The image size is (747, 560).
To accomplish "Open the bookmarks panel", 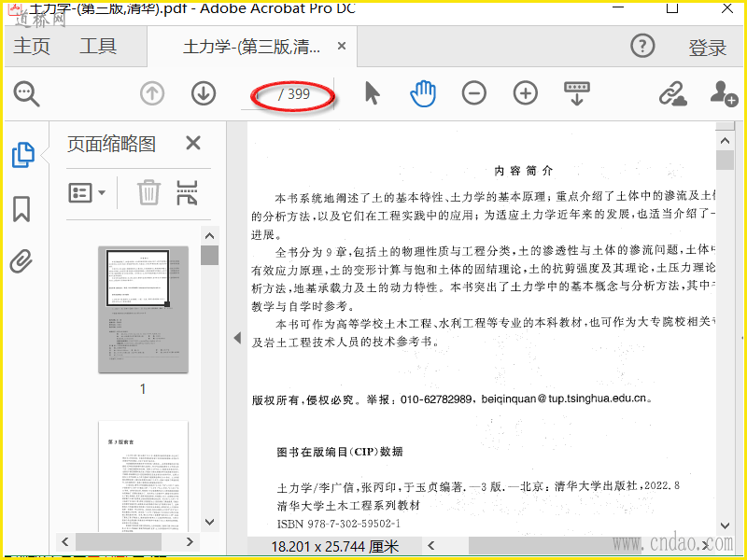I will [21, 208].
